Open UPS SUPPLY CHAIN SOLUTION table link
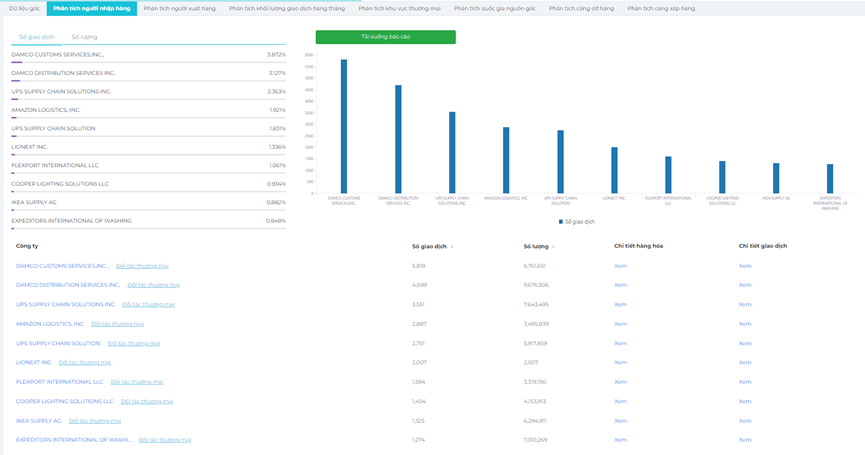 58,343
